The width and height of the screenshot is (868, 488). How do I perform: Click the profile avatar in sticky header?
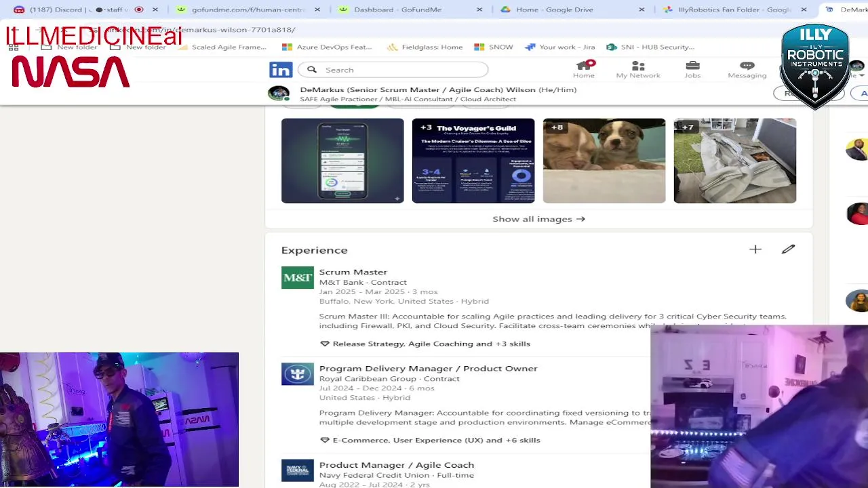coord(279,94)
